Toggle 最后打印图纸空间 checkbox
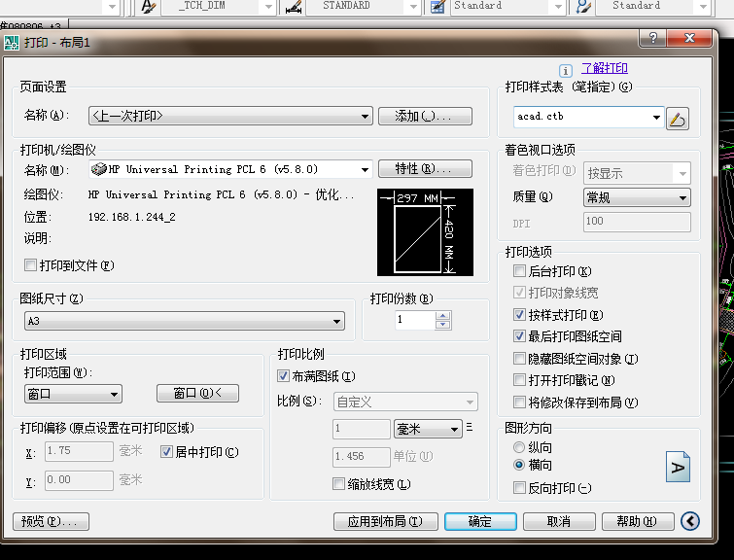Viewport: 734px width, 560px height. pyautogui.click(x=519, y=335)
